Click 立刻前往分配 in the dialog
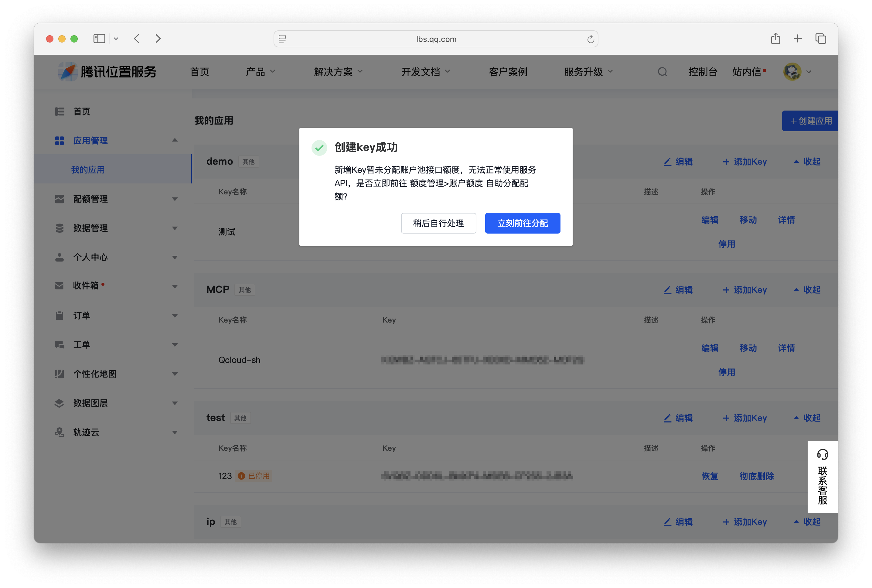Screen dimensions: 872x588 coord(523,223)
